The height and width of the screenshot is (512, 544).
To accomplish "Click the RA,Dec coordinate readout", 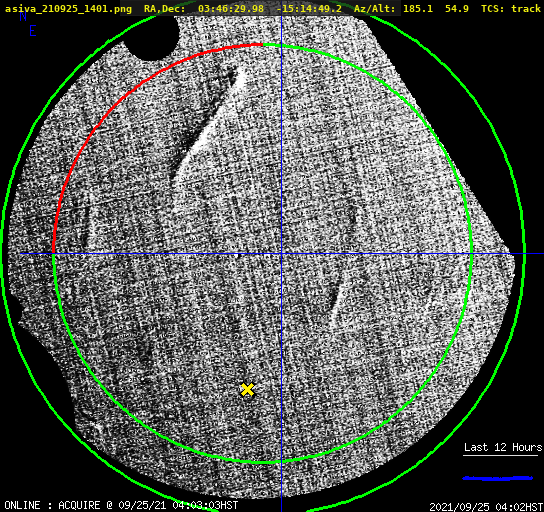I will 243,9.
